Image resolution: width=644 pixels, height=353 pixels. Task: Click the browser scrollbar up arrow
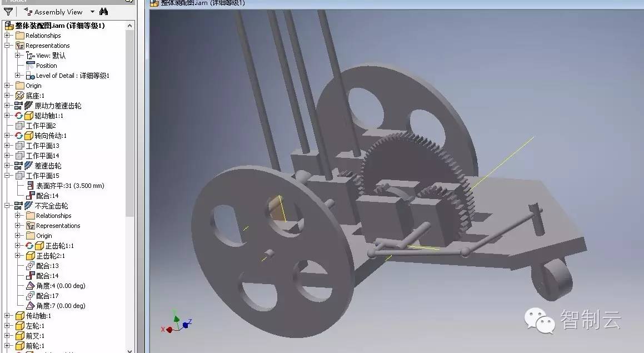(130, 26)
